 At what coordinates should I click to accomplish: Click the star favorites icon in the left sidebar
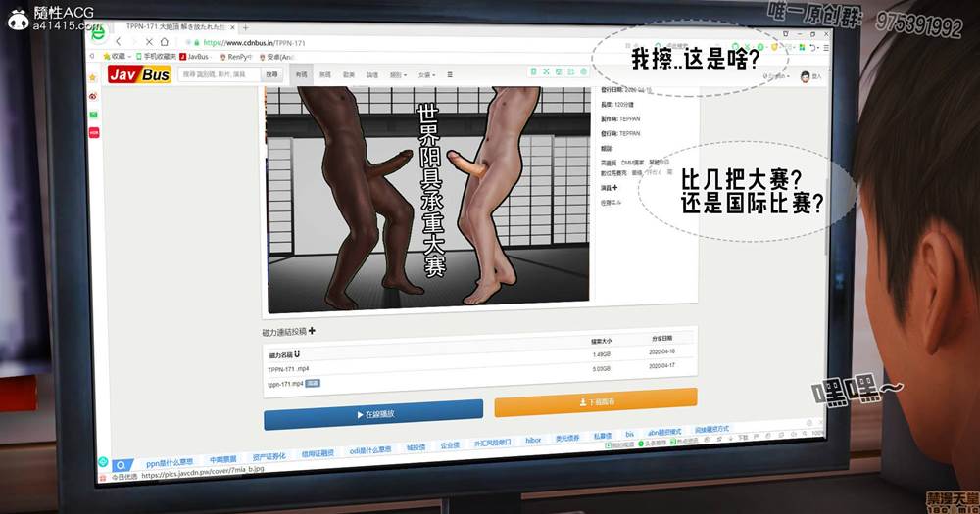(93, 77)
